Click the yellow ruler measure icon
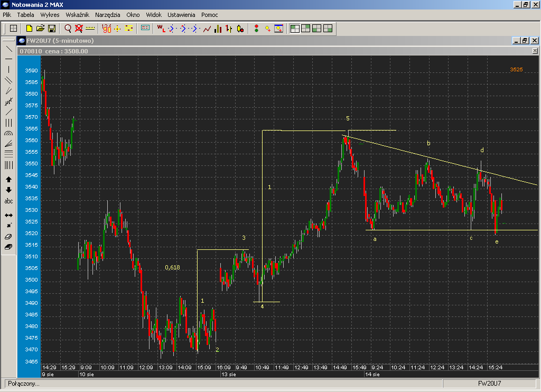Screen dimensions: 541x392 pyautogui.click(x=90, y=29)
